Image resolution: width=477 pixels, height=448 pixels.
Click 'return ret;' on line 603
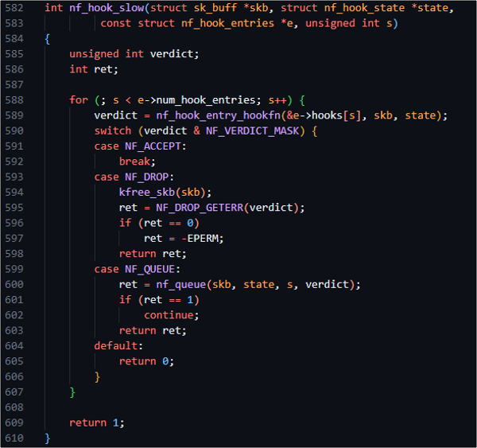coord(153,331)
